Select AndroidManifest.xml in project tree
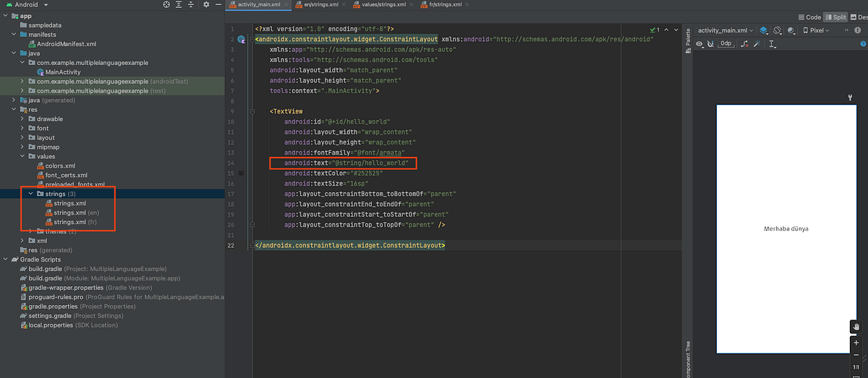 [61, 43]
